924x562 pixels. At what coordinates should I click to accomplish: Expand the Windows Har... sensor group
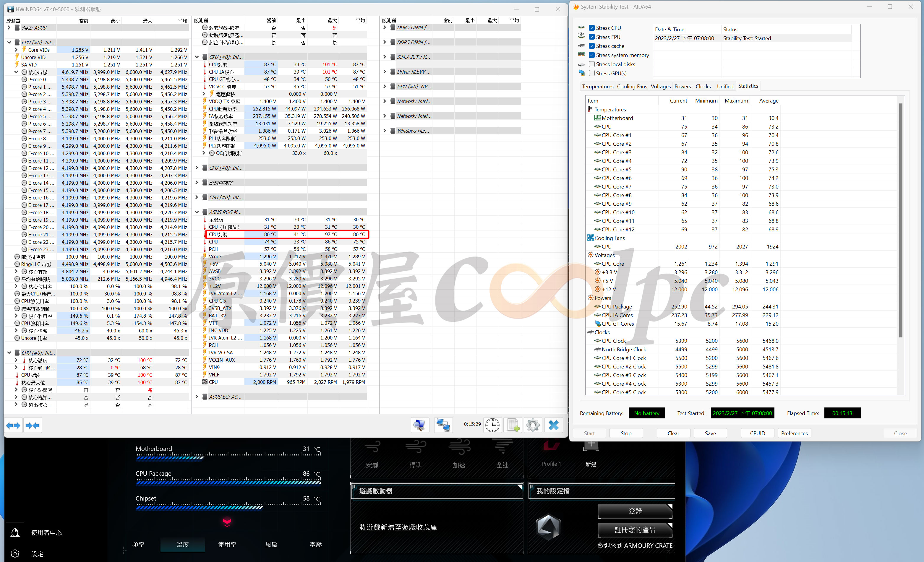coord(385,131)
